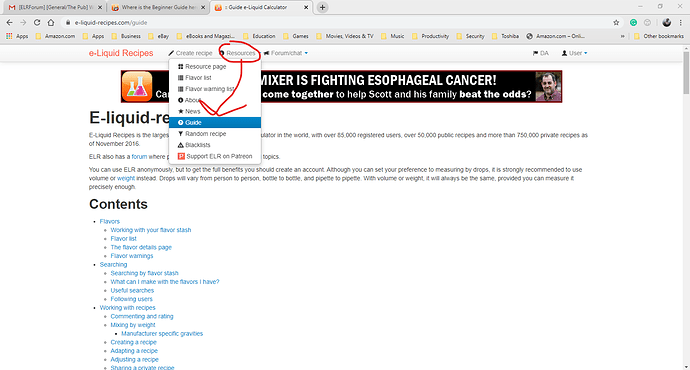Open Other bookmarks folder
The image size is (690, 370).
point(659,36)
